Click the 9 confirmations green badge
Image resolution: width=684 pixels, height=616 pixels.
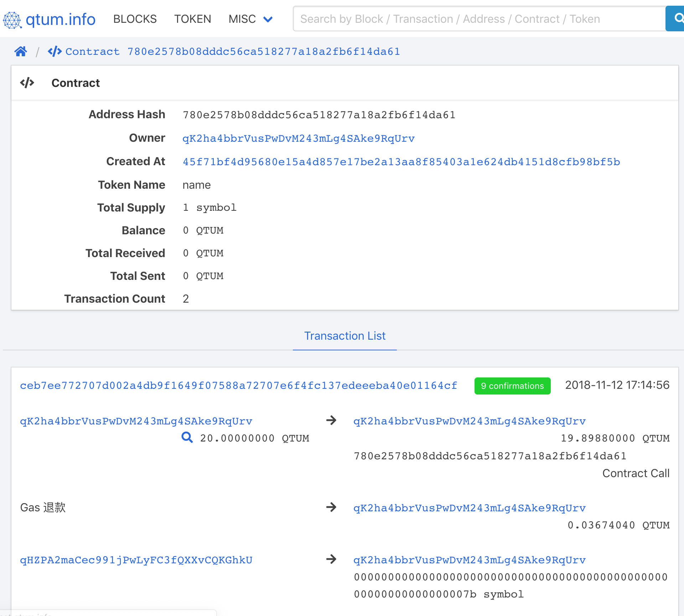tap(512, 386)
